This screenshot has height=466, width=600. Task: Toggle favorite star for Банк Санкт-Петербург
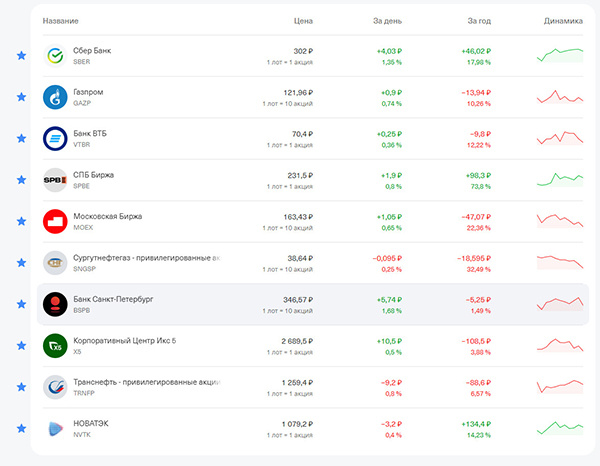point(21,304)
